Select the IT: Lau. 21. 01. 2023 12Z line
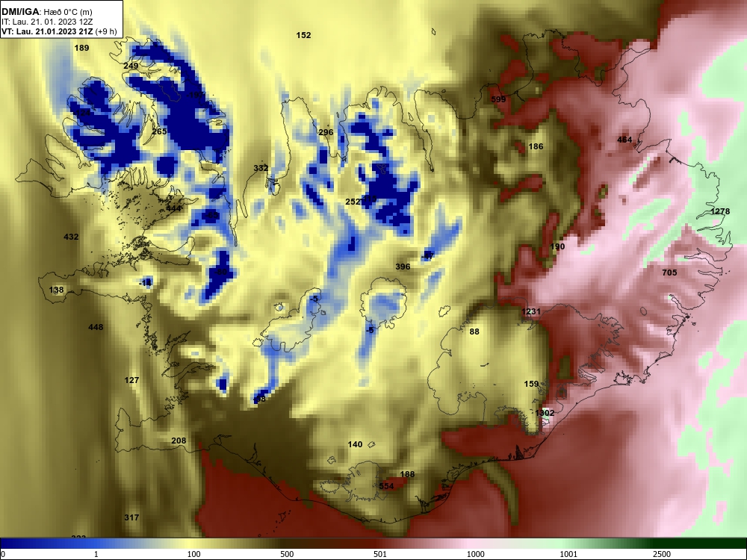The image size is (747, 560). click(46, 22)
